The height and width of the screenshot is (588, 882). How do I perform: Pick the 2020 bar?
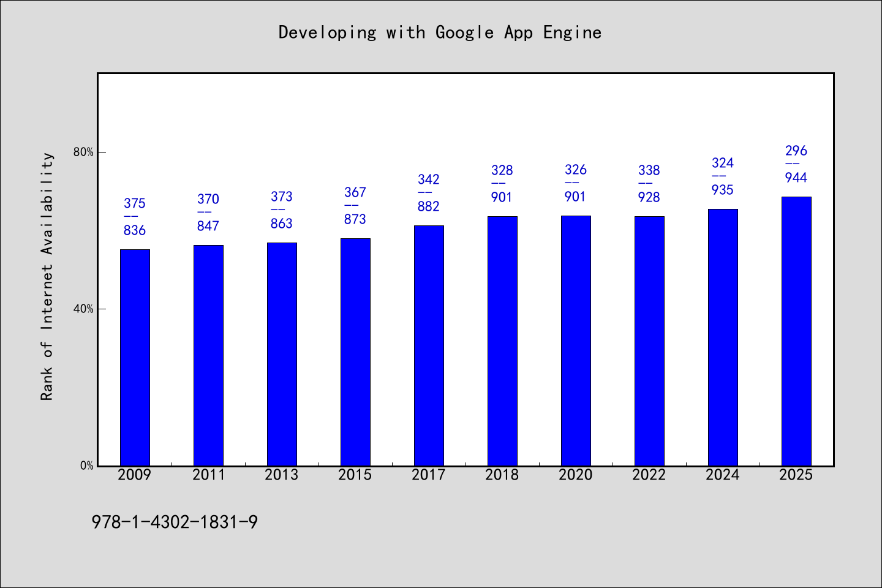tap(576, 341)
